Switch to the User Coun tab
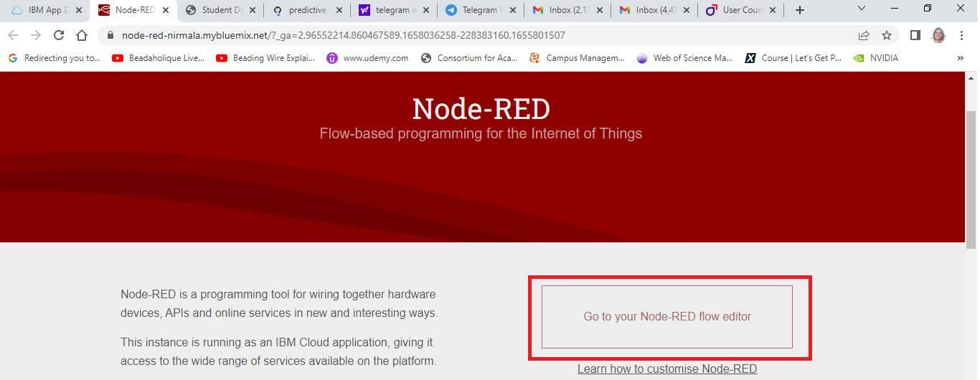This screenshot has width=980, height=380. tap(742, 10)
